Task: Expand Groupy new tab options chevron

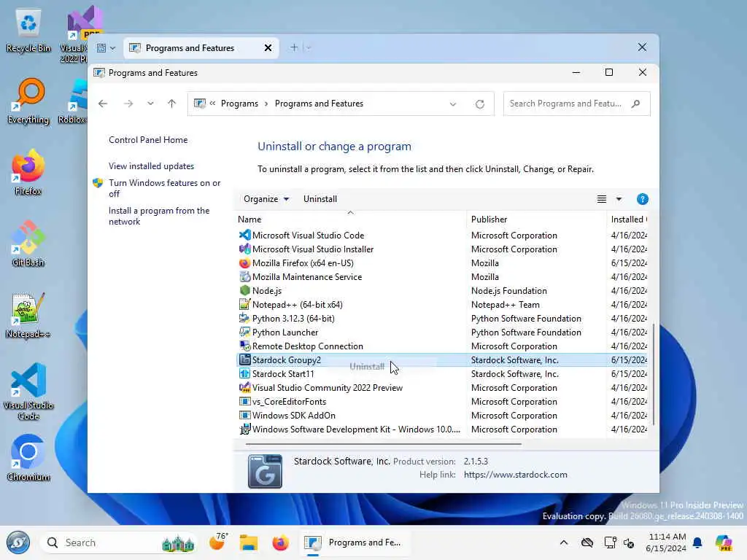Action: click(x=309, y=47)
